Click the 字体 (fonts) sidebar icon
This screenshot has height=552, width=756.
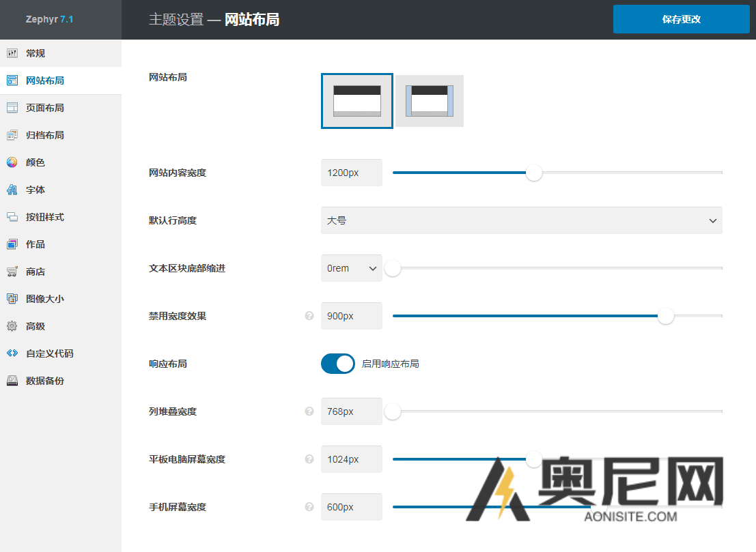pos(12,189)
